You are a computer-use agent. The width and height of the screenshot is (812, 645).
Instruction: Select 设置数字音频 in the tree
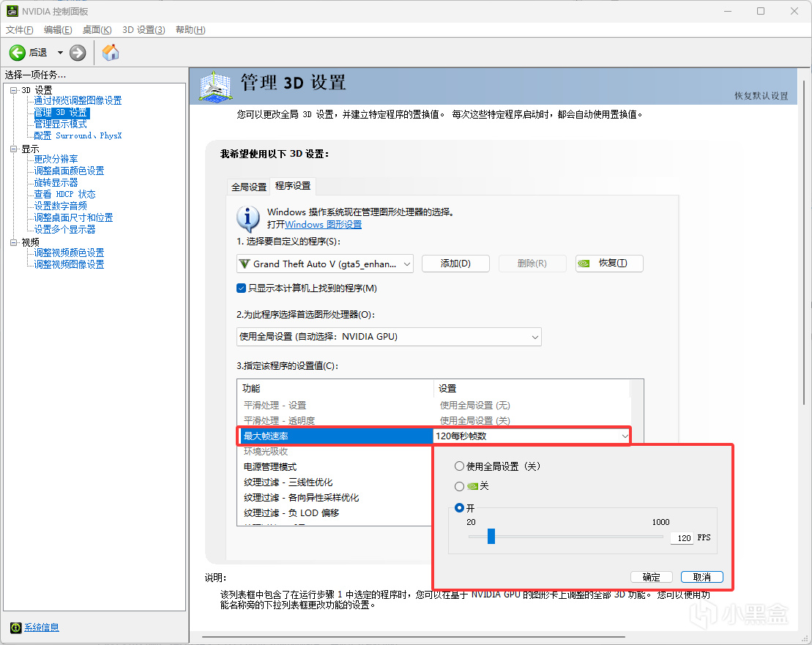point(60,206)
